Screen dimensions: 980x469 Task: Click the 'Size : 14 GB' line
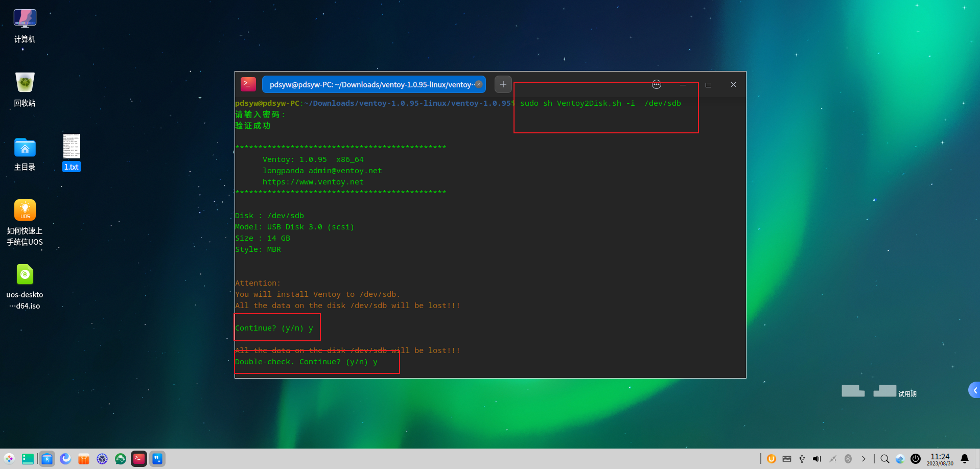click(x=263, y=238)
